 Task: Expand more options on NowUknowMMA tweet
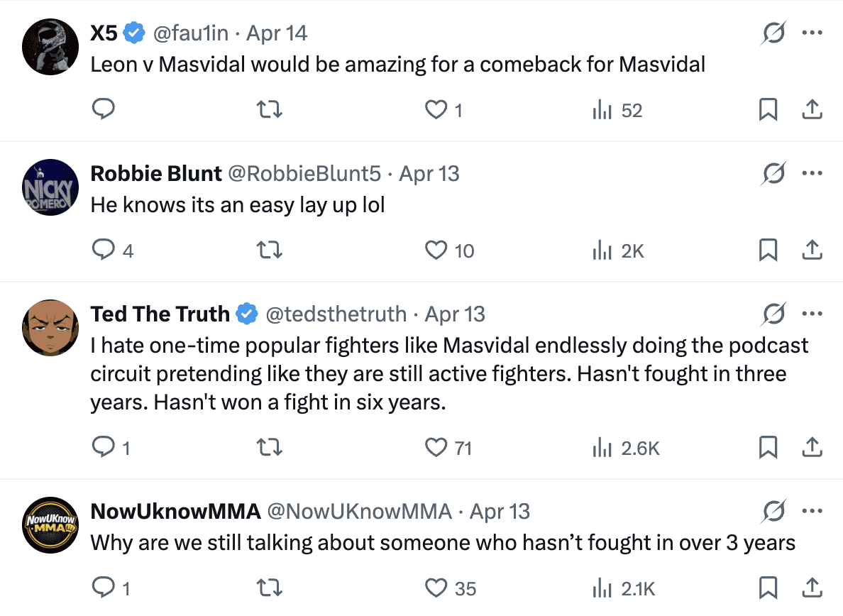(812, 511)
